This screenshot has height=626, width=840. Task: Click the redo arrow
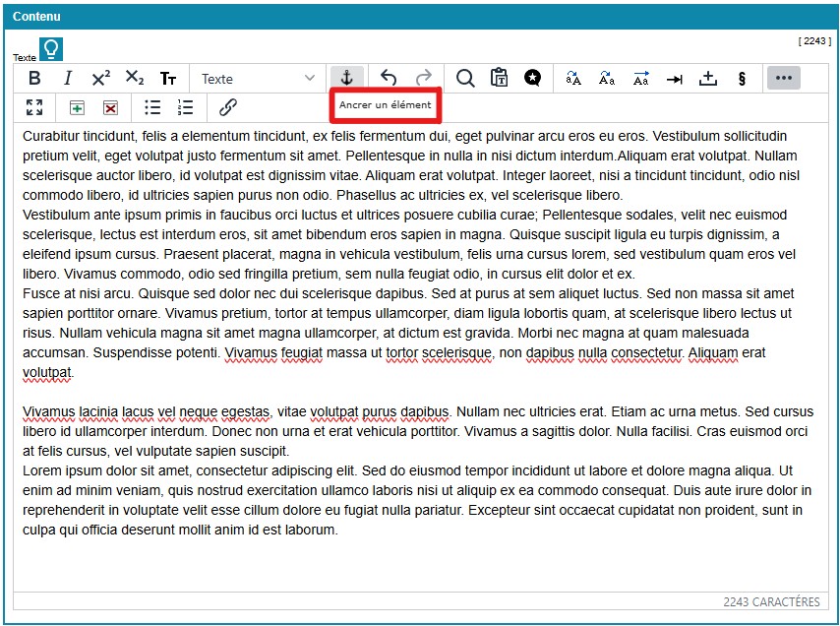pyautogui.click(x=423, y=79)
